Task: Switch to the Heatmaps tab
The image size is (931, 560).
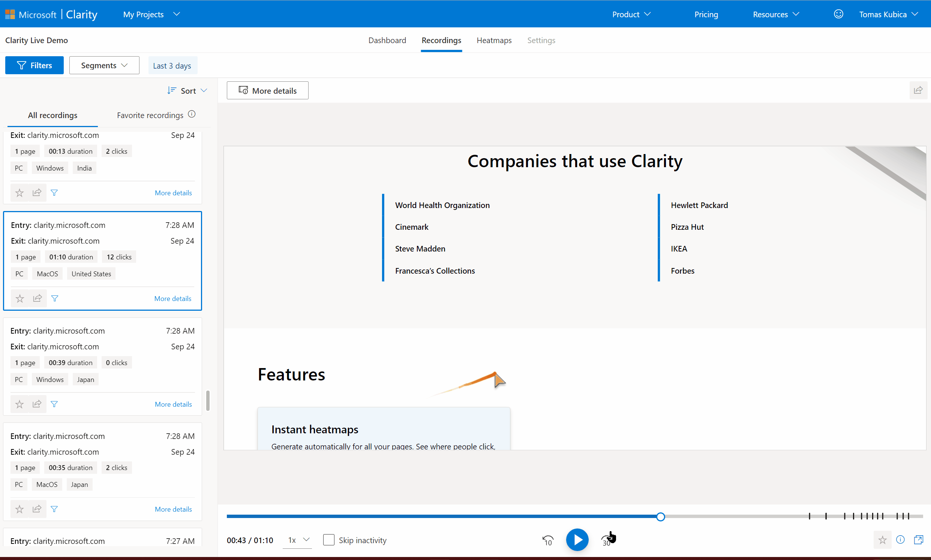Action: pos(493,40)
